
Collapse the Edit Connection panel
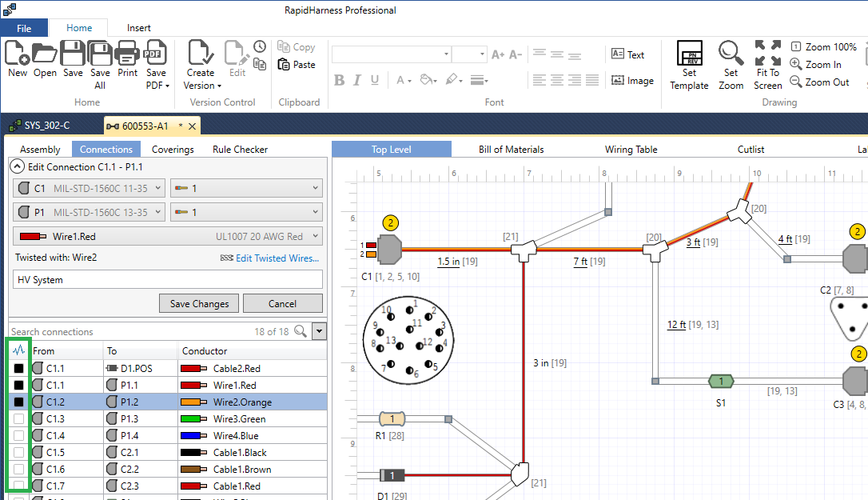[x=18, y=166]
